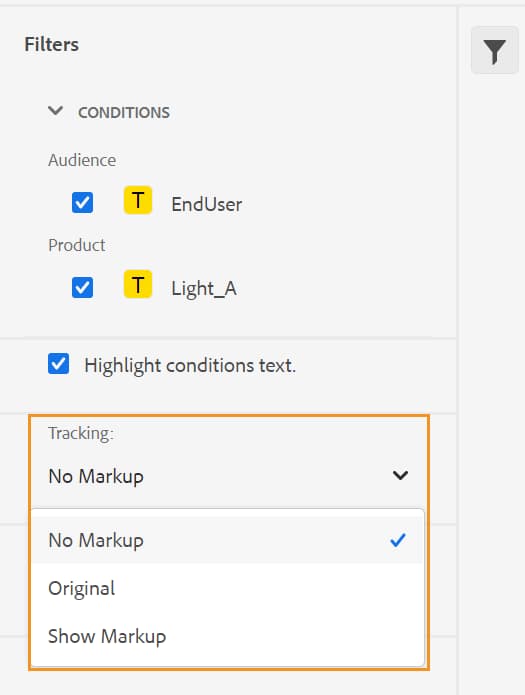This screenshot has height=695, width=525.
Task: Click the blue checkmark next to No Markup
Action: (398, 540)
